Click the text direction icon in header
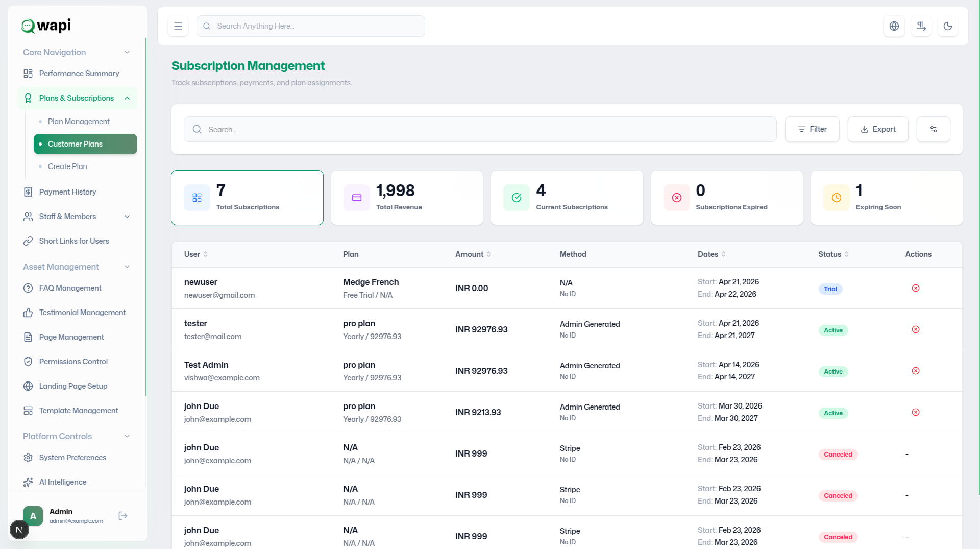This screenshot has height=549, width=980. (921, 26)
